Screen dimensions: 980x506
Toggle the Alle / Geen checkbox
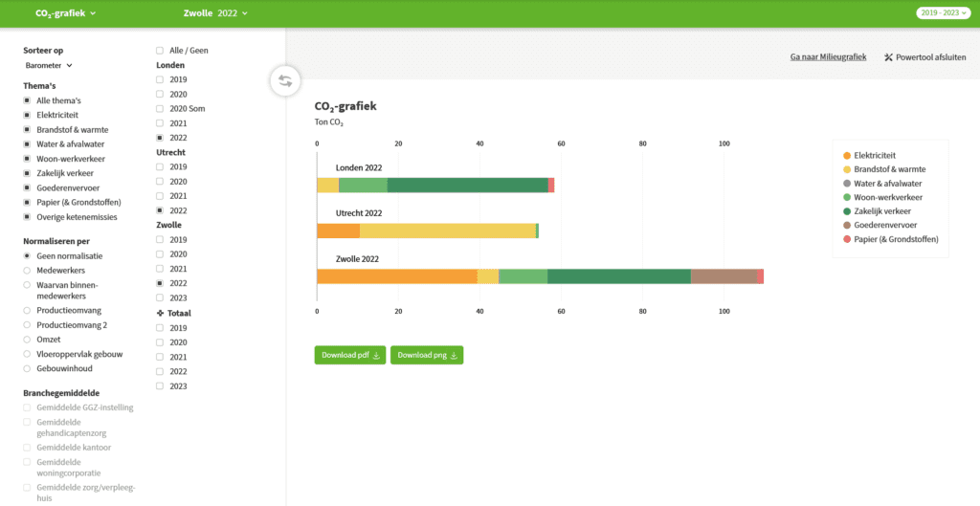click(x=160, y=50)
